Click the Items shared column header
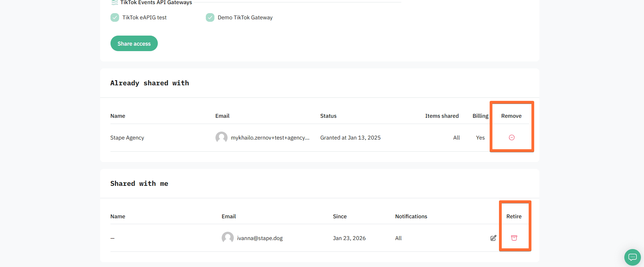The width and height of the screenshot is (644, 267). [442, 116]
